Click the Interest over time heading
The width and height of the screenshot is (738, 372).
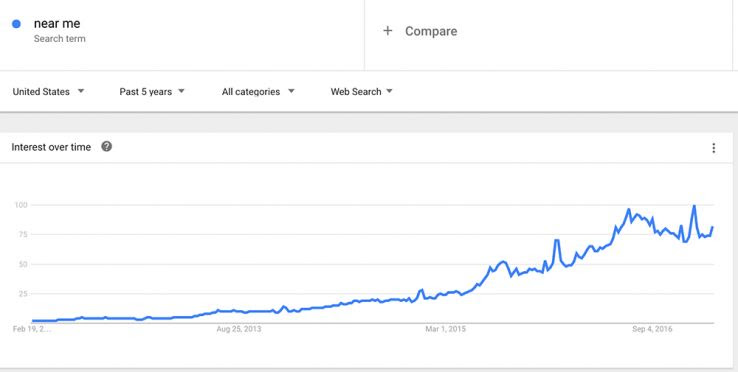tap(51, 147)
